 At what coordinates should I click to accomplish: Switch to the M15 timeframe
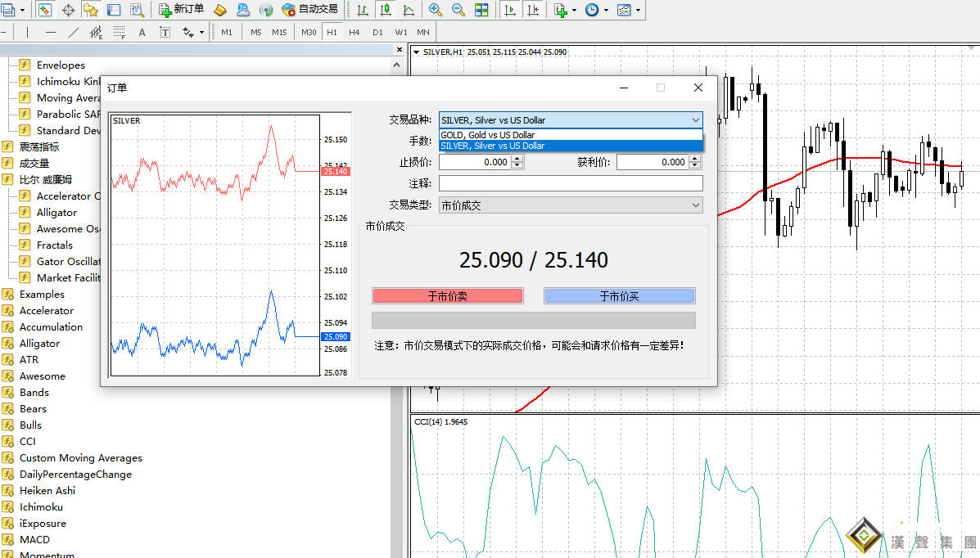coord(279,32)
